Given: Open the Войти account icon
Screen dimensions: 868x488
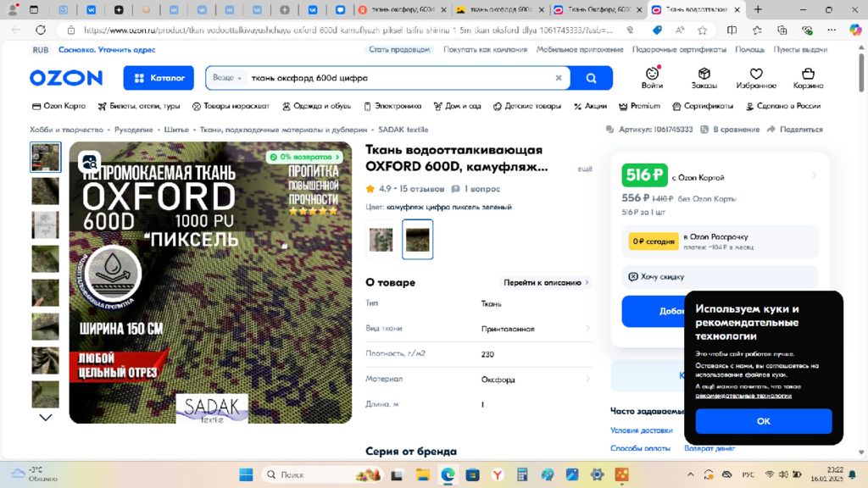Looking at the screenshot, I should click(652, 77).
